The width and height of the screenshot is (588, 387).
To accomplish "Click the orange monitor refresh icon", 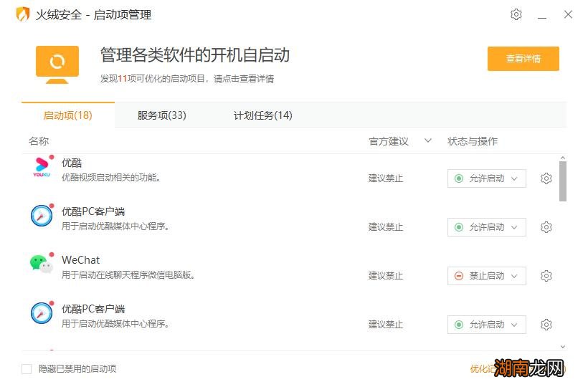I will (x=57, y=64).
